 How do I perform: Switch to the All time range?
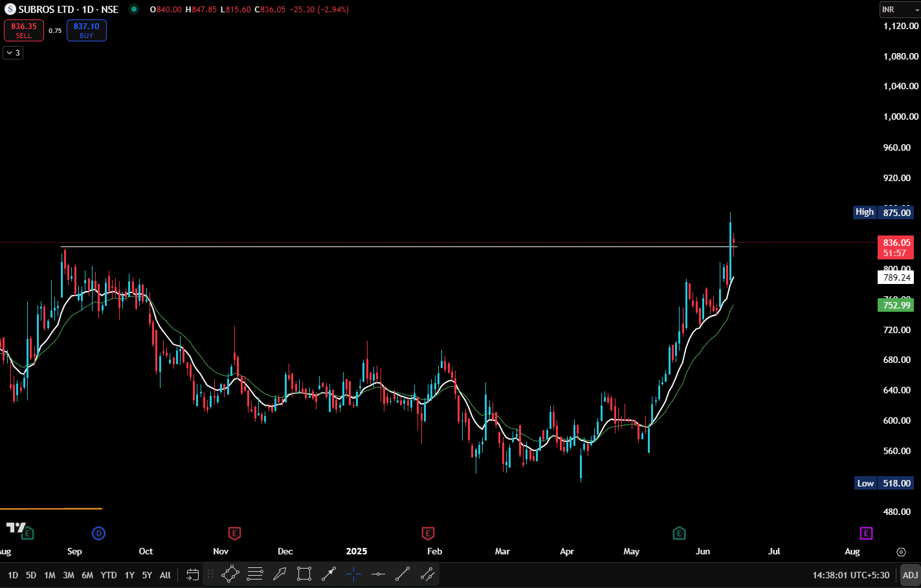165,575
